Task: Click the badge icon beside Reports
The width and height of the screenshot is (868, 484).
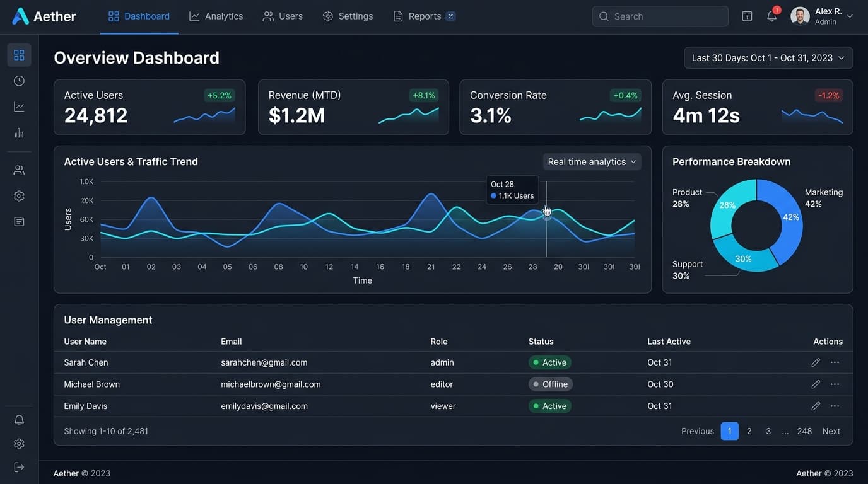Action: [x=450, y=16]
